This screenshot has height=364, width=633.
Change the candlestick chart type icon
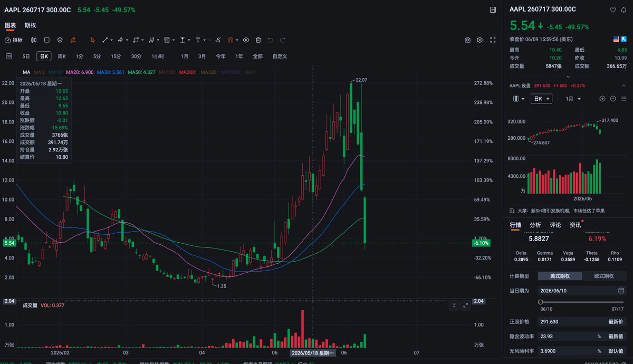[x=34, y=40]
